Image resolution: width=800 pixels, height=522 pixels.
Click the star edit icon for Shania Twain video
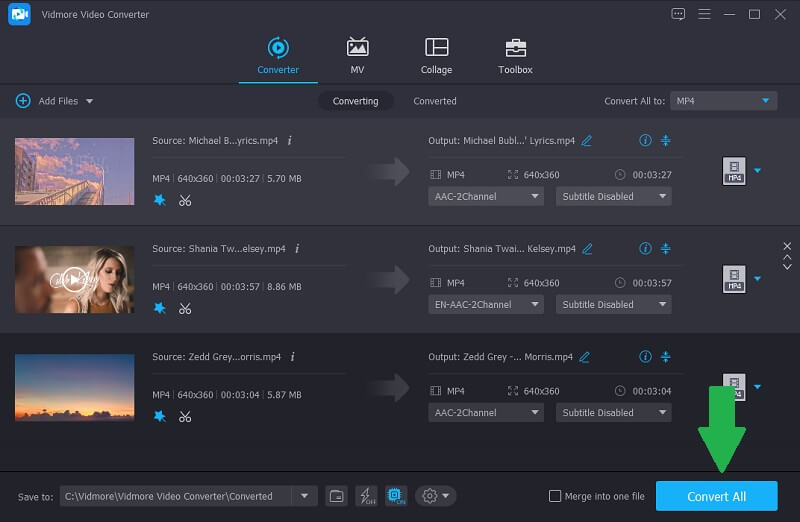[159, 308]
